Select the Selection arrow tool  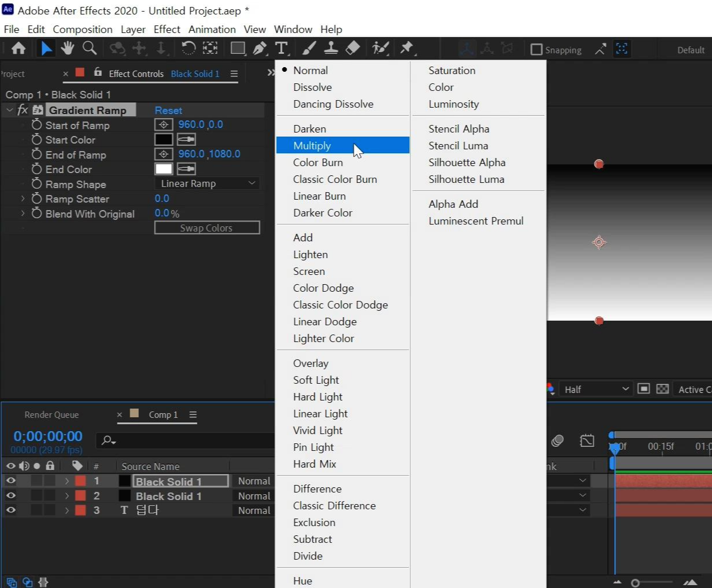coord(46,49)
